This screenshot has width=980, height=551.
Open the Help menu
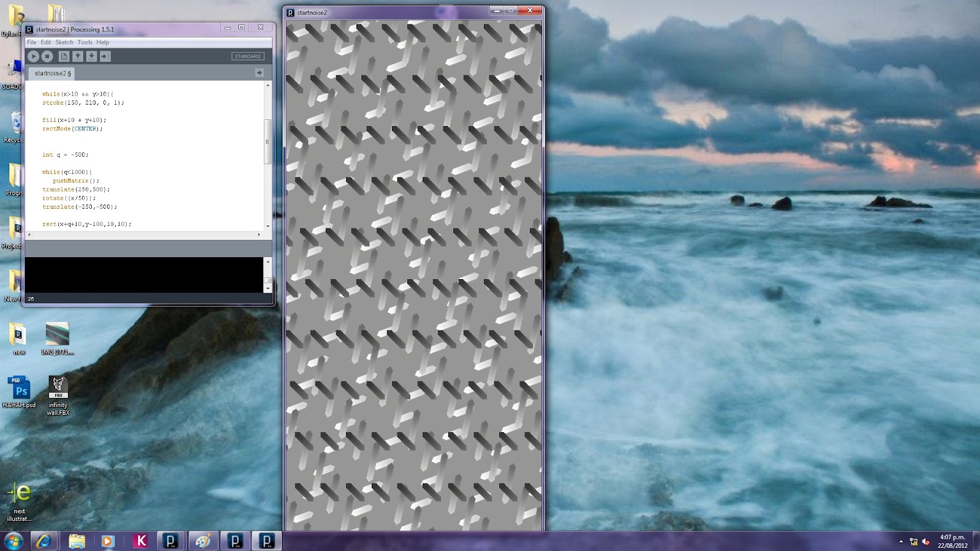(x=102, y=42)
